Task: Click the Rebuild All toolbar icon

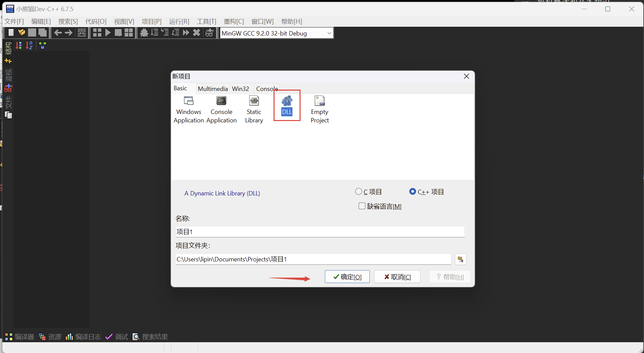Action: [x=129, y=33]
